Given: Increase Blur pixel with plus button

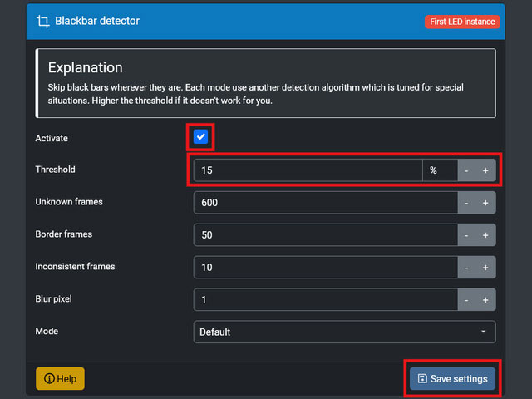Looking at the screenshot, I should [x=485, y=299].
